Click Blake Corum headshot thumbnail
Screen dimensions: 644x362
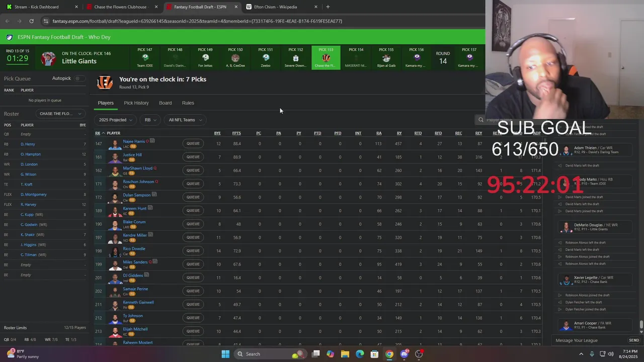[115, 224]
